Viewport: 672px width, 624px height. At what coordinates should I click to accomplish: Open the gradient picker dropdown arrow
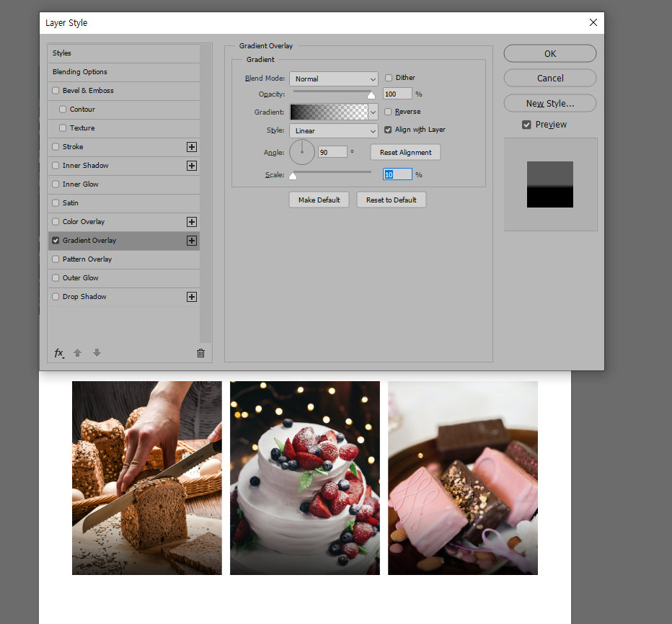(x=373, y=112)
